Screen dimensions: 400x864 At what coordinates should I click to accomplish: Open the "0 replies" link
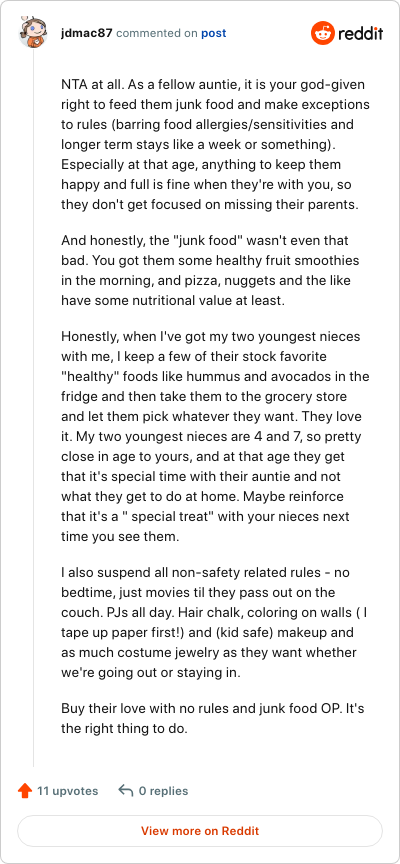coord(163,791)
